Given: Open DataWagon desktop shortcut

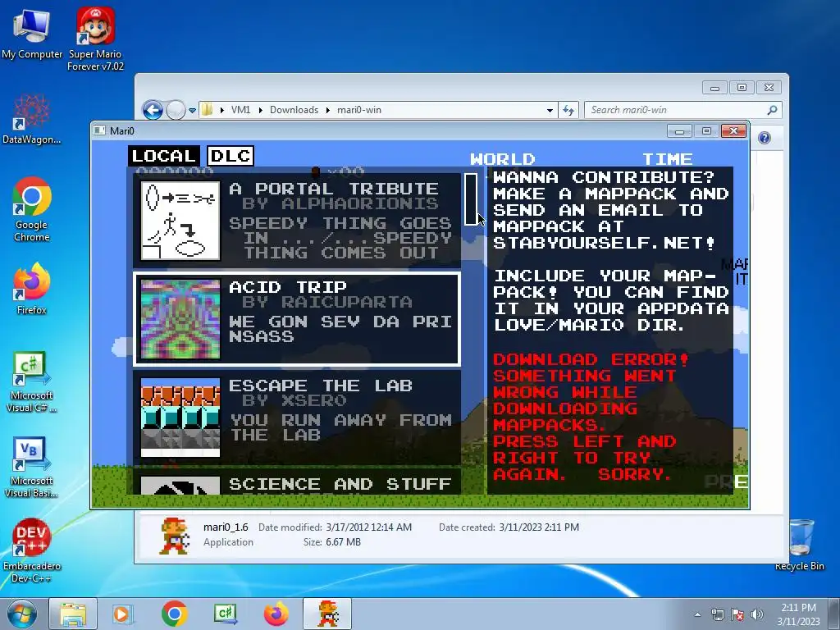Looking at the screenshot, I should click(x=32, y=119).
